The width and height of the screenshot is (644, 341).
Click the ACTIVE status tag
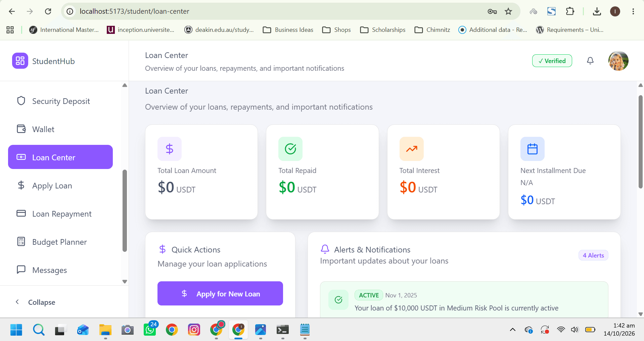pyautogui.click(x=369, y=295)
